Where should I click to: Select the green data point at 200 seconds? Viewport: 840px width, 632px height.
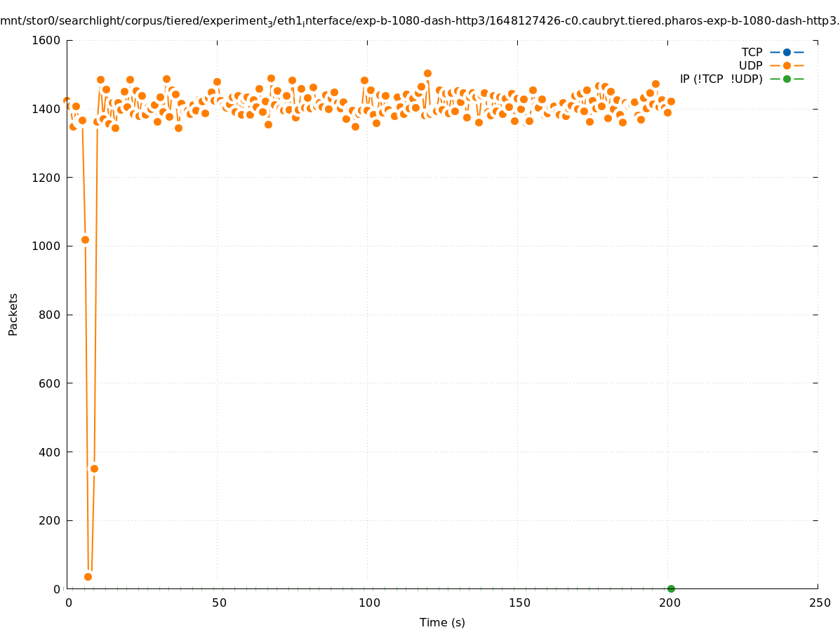coord(671,588)
